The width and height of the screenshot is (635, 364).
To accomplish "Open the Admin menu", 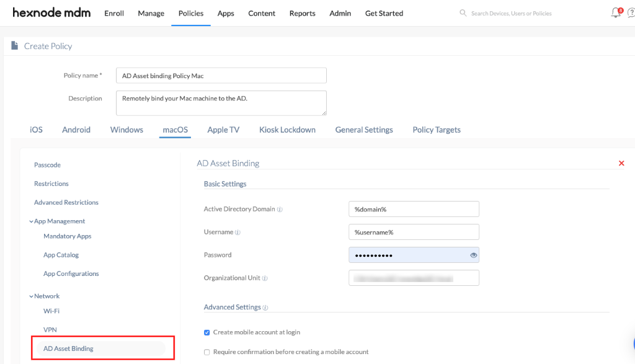I will point(340,14).
